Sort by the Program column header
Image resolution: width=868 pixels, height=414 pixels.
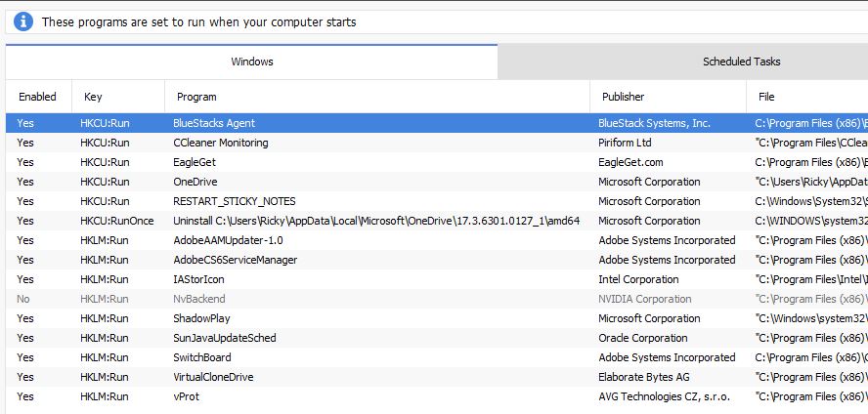point(196,97)
